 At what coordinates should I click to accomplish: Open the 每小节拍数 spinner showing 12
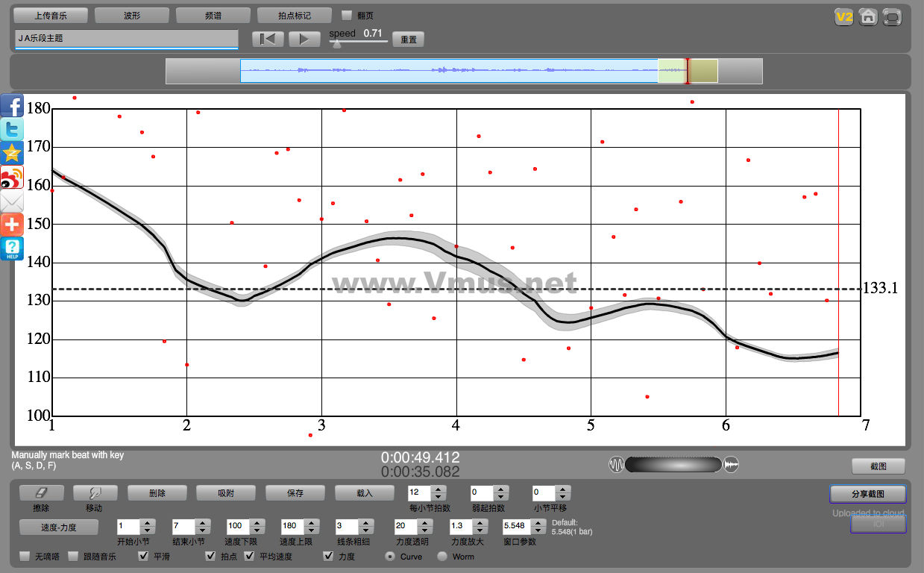coord(439,493)
